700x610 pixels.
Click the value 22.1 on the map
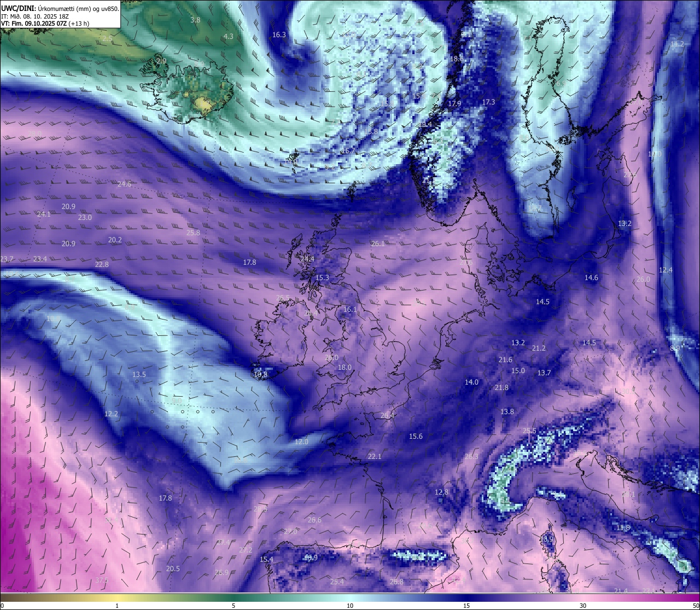(x=375, y=456)
